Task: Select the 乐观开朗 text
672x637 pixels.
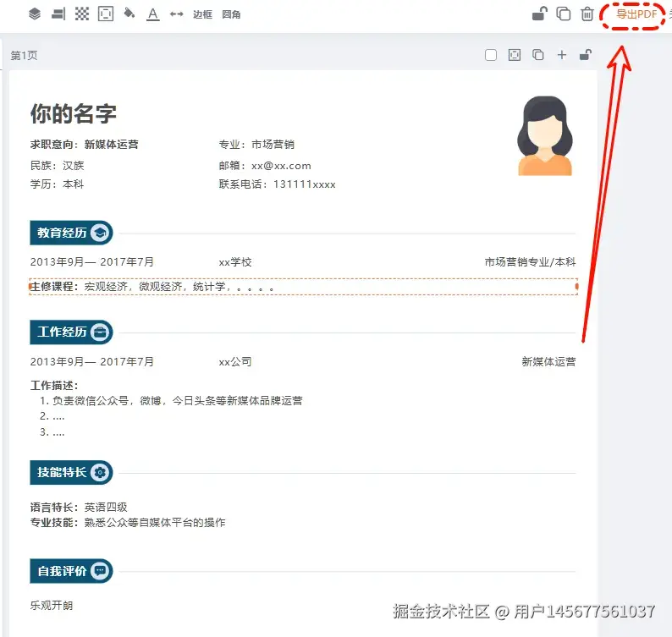Action: (52, 606)
